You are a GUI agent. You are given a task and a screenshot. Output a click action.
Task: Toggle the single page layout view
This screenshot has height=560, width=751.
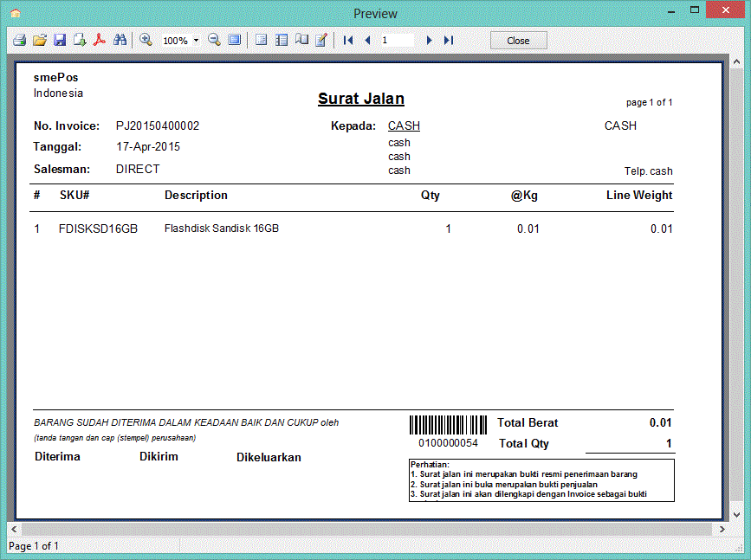(x=261, y=40)
